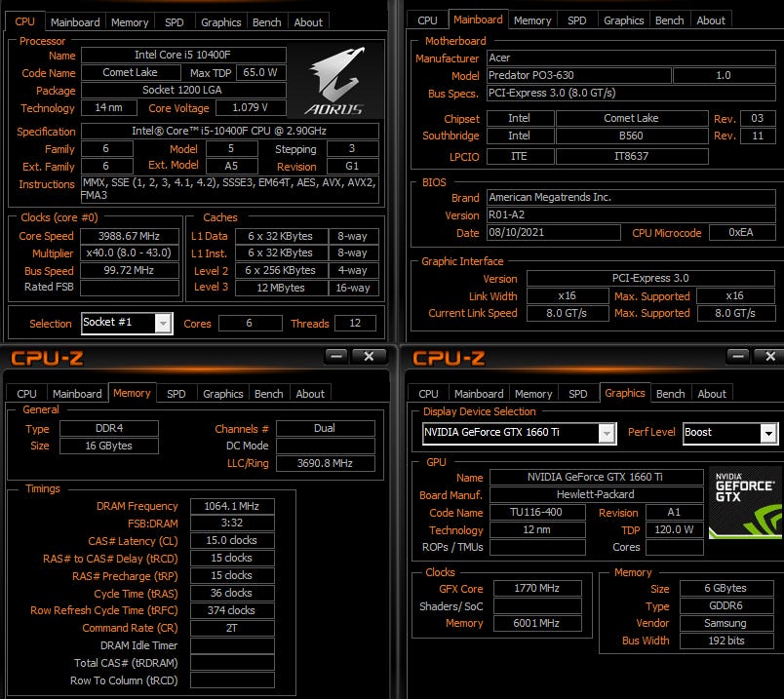The width and height of the screenshot is (784, 699).
Task: Click the Cores value 6 in CPU window
Action: tap(250, 323)
